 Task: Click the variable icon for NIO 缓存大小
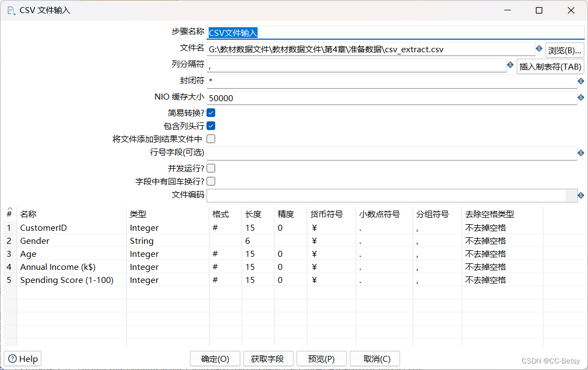point(580,98)
